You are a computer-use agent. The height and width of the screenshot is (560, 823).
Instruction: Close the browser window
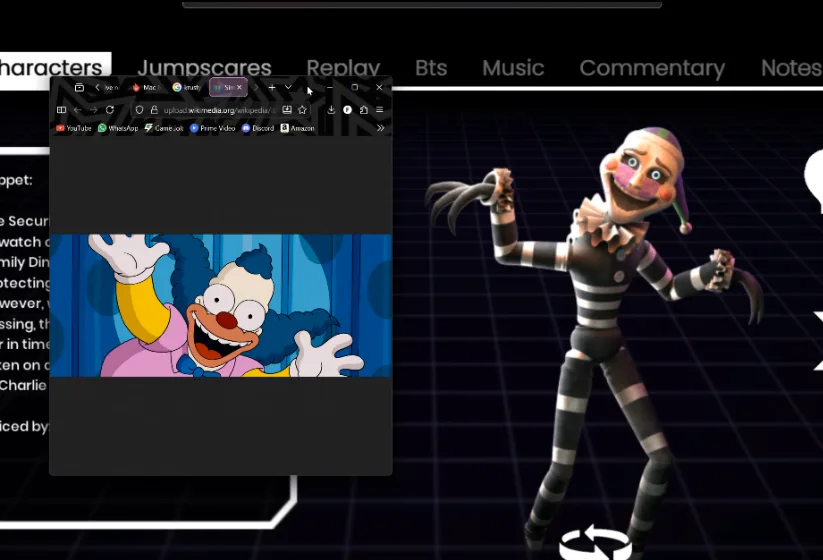point(379,87)
